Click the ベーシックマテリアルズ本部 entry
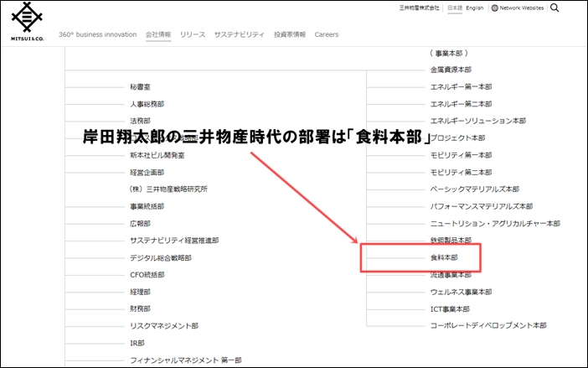The width and height of the screenshot is (588, 368). (475, 189)
